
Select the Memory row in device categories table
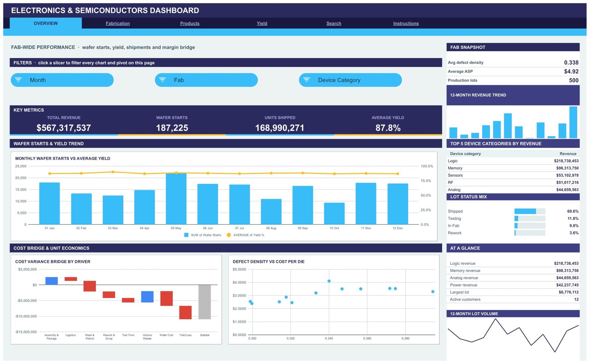[x=513, y=168]
